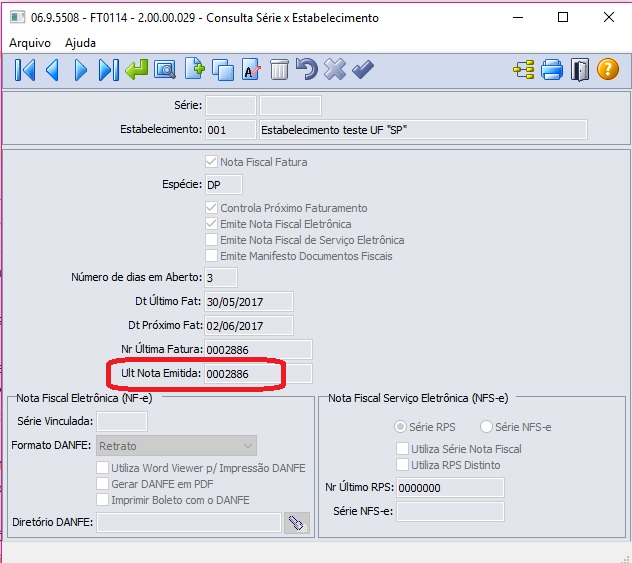Cancel with the gray X icon
632x563 pixels.
335,69
